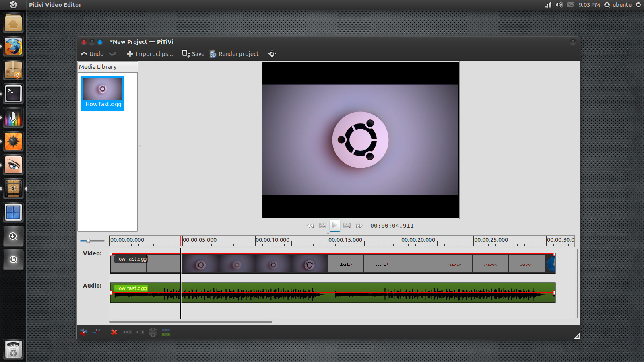Click the timeline zoom slider handle
The height and width of the screenshot is (362, 644).
88,241
